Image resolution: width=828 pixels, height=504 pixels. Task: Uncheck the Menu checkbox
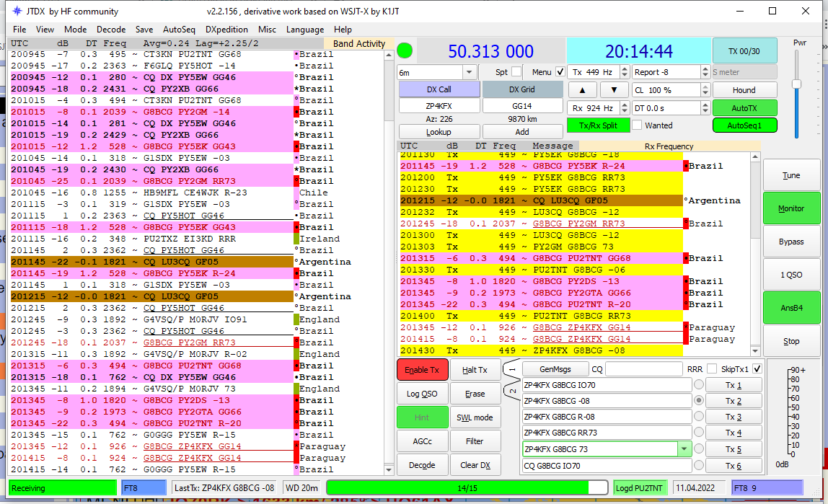(560, 72)
